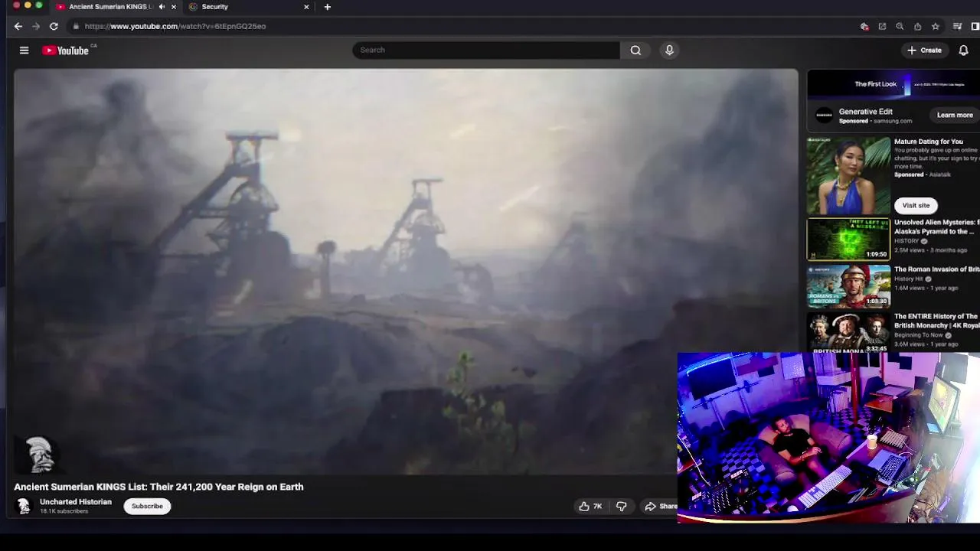Bookmark this page with star icon

(935, 26)
